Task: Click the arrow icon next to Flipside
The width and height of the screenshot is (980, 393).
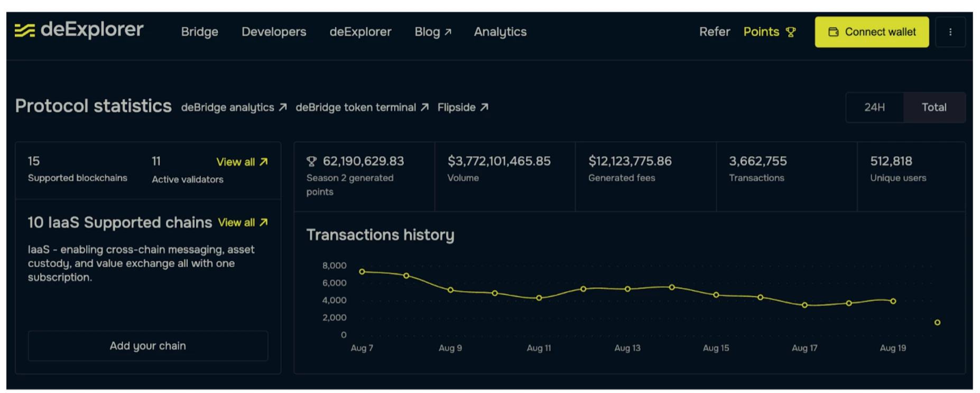Action: point(484,107)
